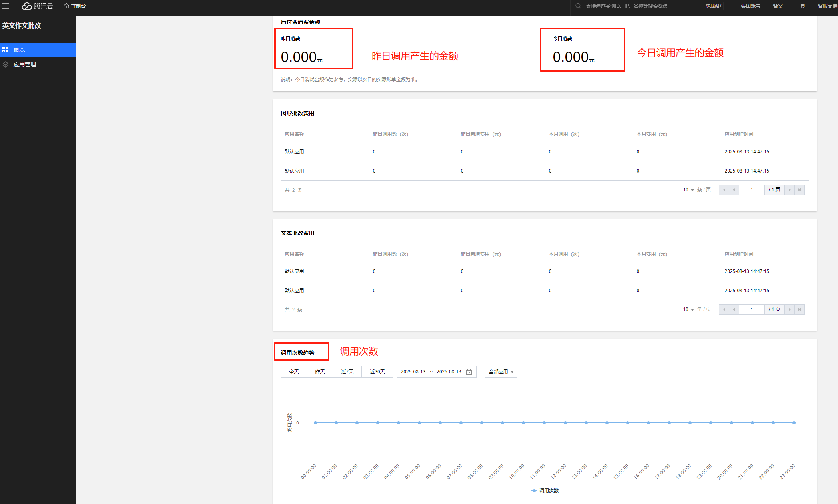Screen dimensions: 838x504
Task: Select the Today time range
Action: [294, 372]
